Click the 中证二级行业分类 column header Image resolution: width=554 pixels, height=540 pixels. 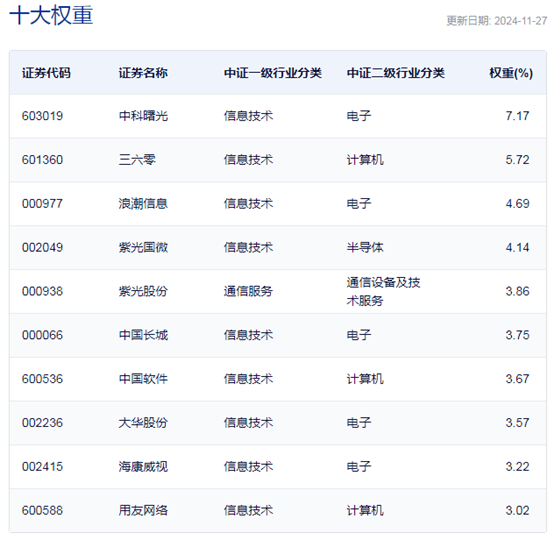click(x=396, y=73)
